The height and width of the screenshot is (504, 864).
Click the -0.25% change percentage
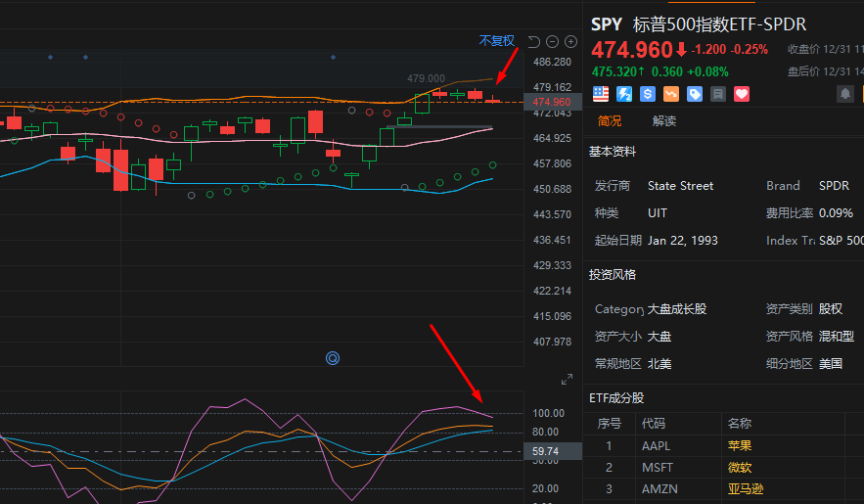(x=750, y=50)
